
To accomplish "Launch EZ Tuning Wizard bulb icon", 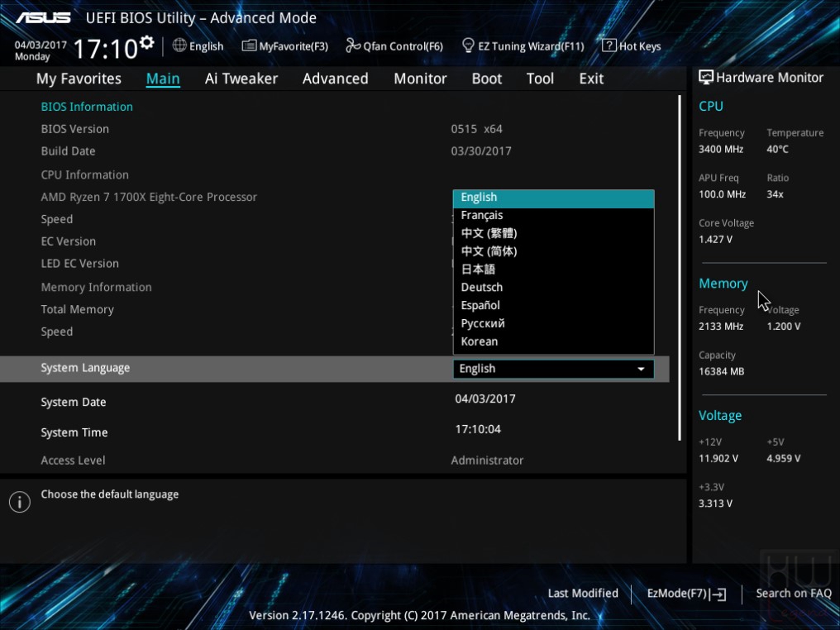I will click(x=468, y=45).
